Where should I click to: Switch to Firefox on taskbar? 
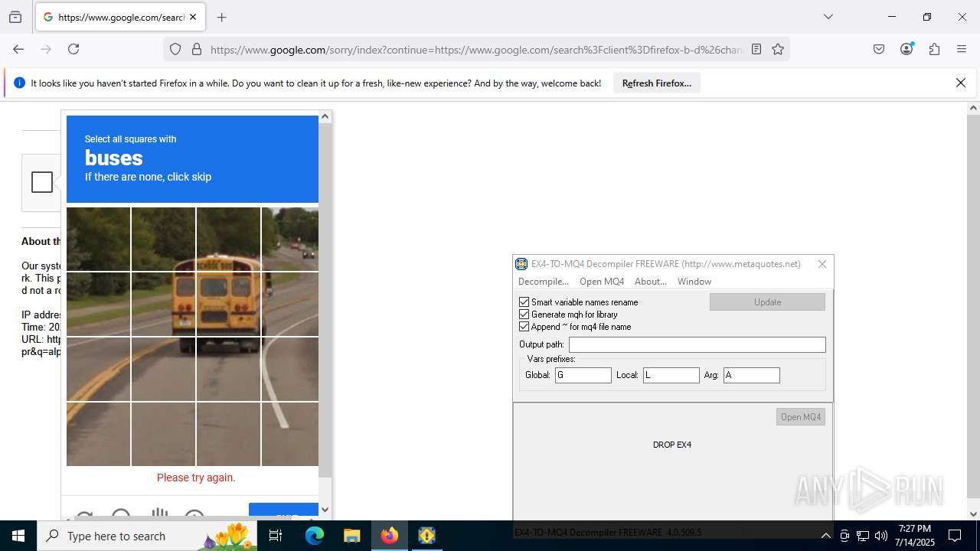[x=389, y=536]
